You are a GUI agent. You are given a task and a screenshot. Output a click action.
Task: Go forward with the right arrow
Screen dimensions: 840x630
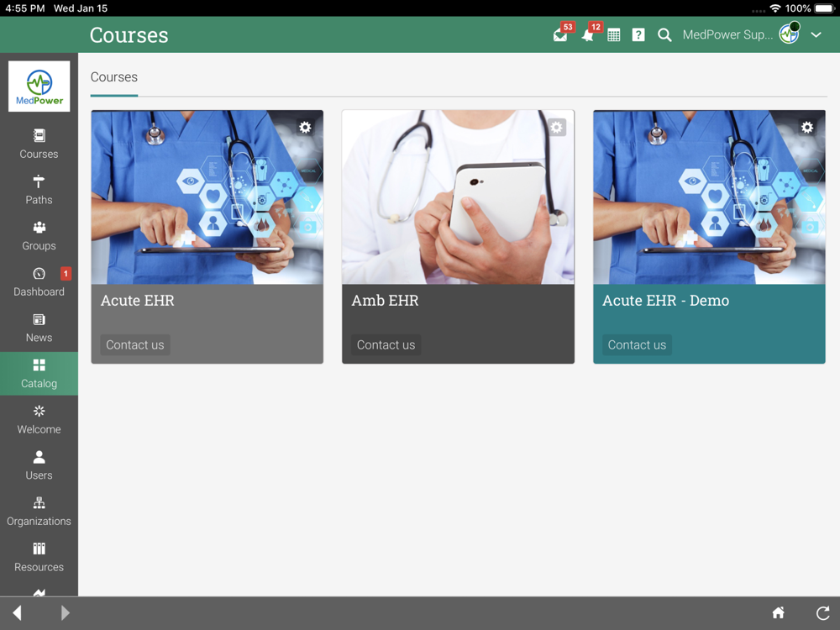[x=66, y=613]
